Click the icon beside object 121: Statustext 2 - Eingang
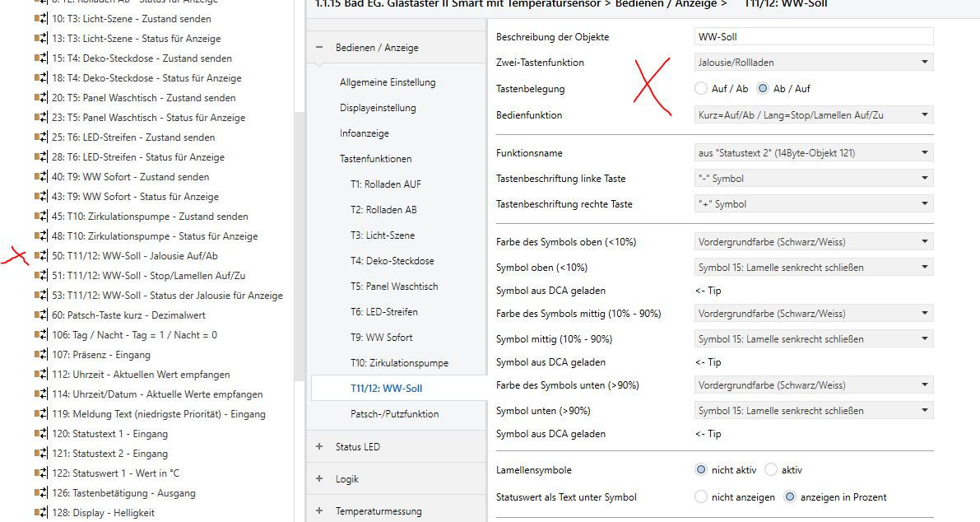Viewport: 980px width, 522px height. [40, 454]
